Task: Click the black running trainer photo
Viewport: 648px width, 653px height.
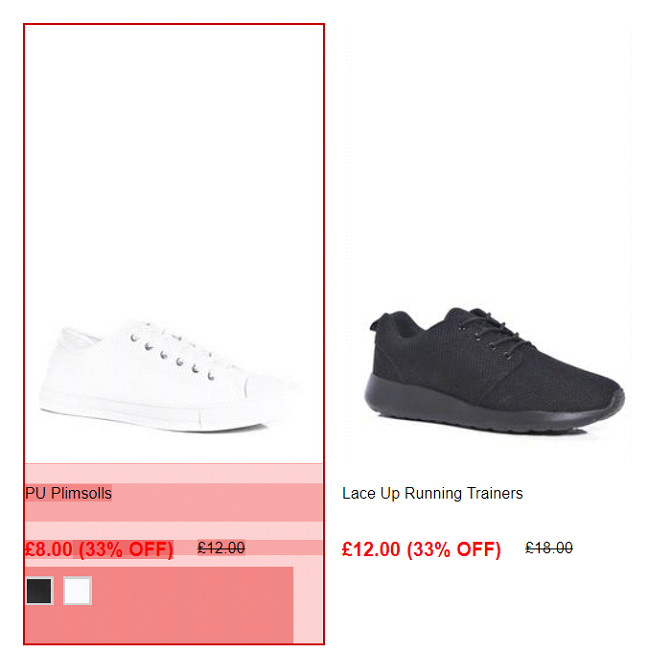Action: coord(495,371)
